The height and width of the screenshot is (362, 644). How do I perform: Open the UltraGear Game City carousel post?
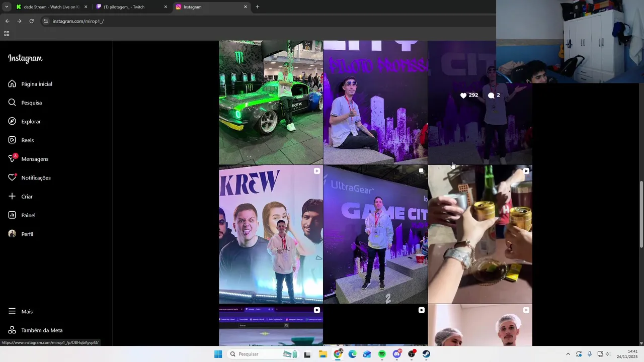(375, 234)
